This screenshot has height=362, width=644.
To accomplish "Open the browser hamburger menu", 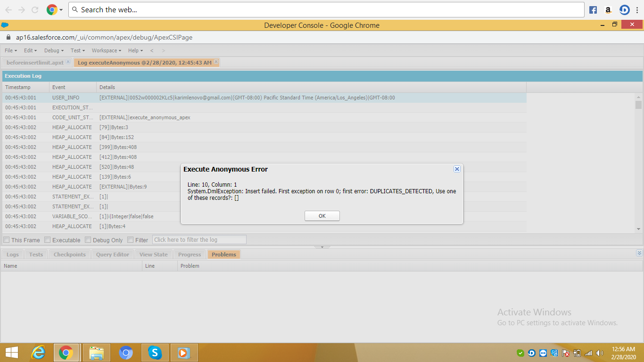I will [636, 10].
